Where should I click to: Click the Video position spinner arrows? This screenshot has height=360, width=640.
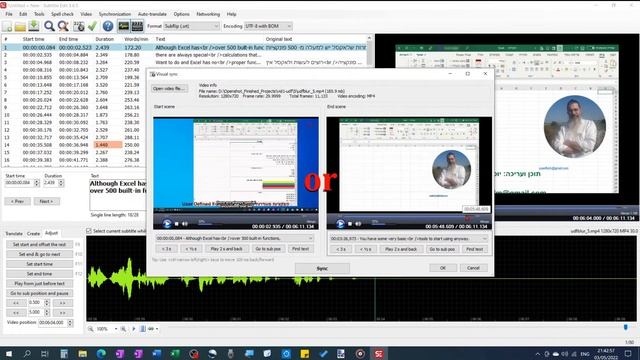coord(70,322)
